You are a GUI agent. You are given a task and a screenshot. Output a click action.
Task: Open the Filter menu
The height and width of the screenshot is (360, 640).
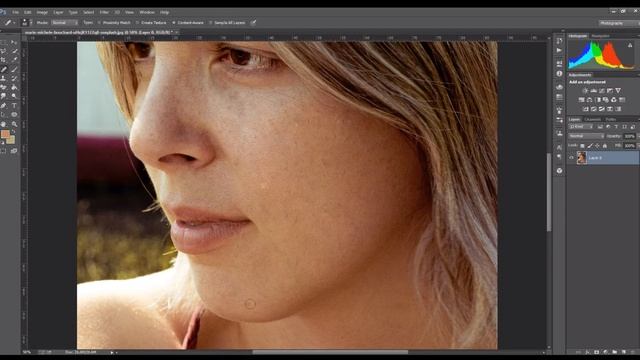pos(104,12)
